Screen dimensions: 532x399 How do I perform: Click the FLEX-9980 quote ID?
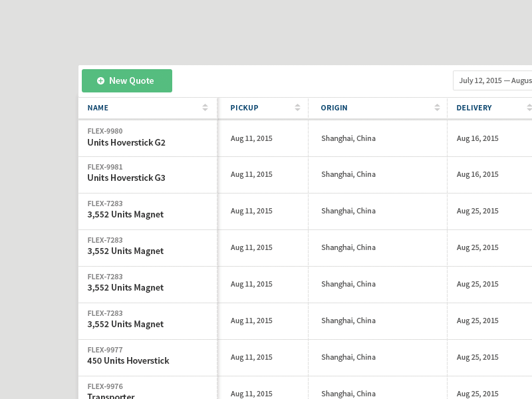tap(105, 131)
